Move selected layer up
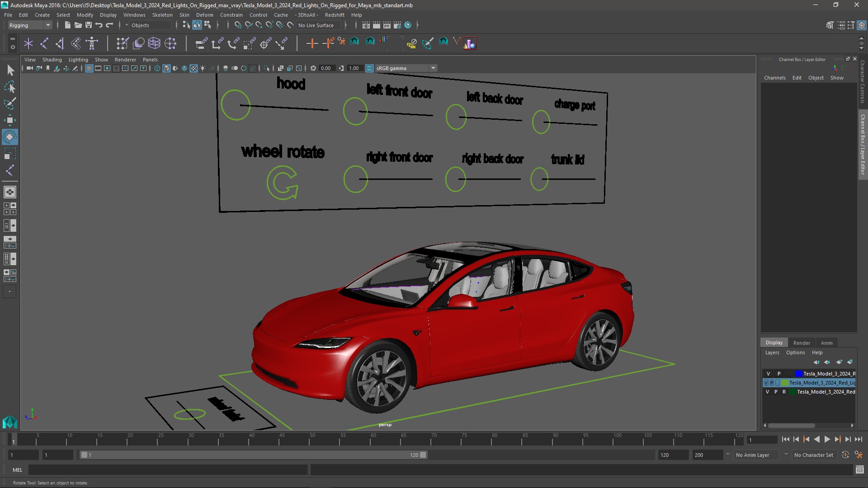 tap(816, 362)
